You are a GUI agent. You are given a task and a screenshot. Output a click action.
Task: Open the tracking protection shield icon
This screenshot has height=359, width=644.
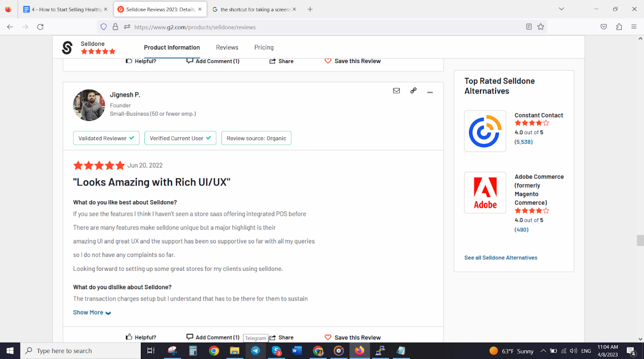coord(104,27)
